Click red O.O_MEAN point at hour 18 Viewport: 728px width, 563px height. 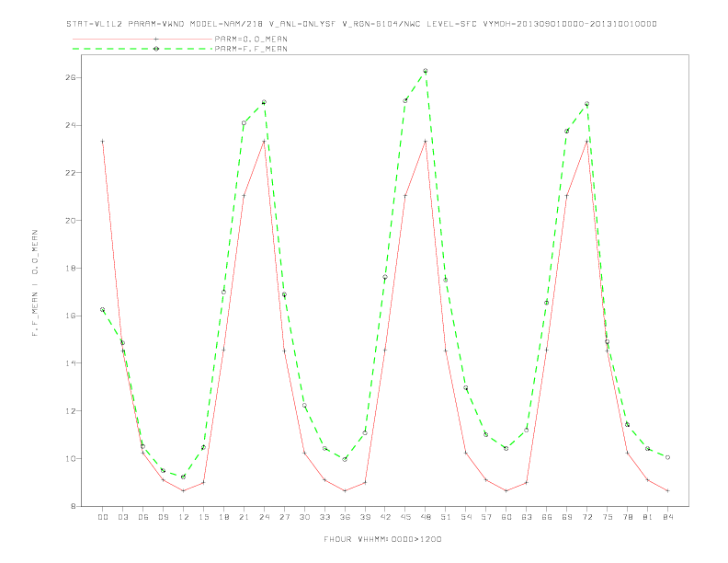[x=223, y=350]
